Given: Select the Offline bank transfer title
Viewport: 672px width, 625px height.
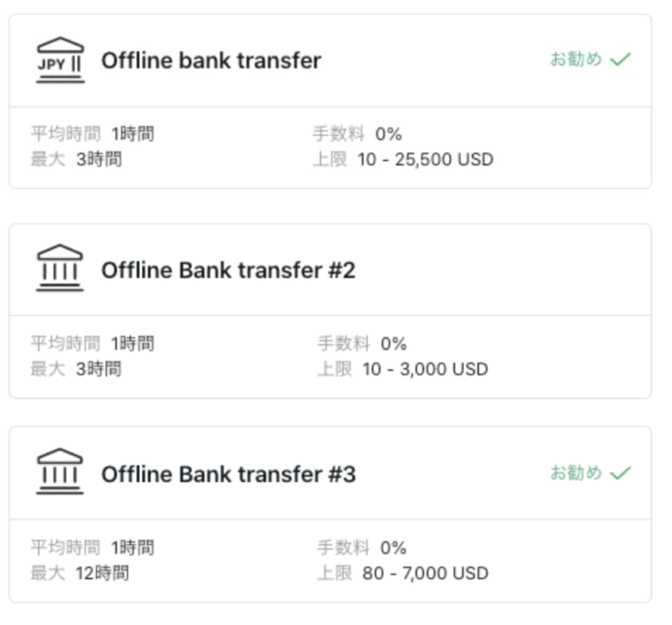Looking at the screenshot, I should (211, 60).
